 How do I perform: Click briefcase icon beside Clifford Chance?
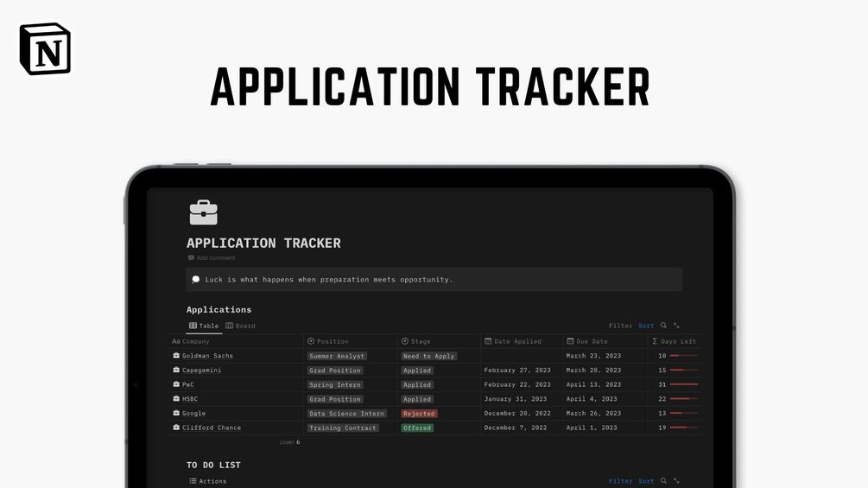click(x=176, y=428)
